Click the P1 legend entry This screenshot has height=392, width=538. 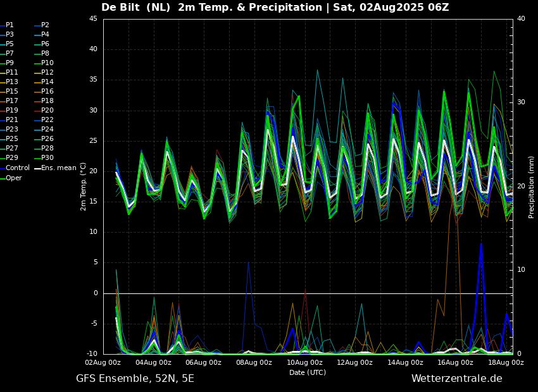pos(9,25)
